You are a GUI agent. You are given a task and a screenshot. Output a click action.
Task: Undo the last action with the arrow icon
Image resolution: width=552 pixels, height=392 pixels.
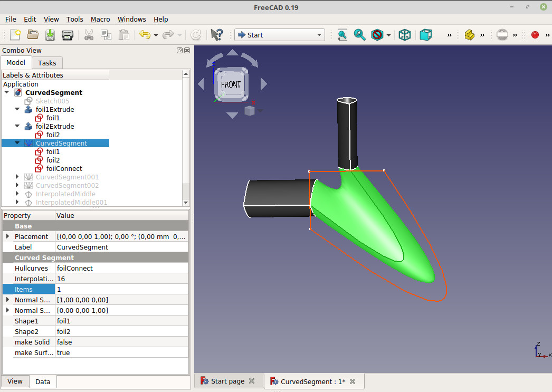click(145, 35)
